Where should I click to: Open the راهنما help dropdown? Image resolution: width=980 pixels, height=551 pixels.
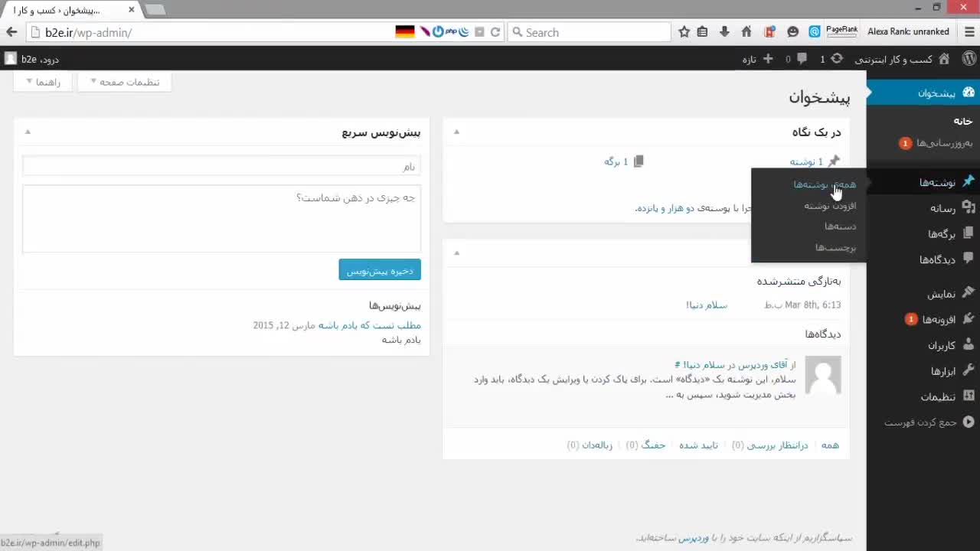(x=43, y=82)
